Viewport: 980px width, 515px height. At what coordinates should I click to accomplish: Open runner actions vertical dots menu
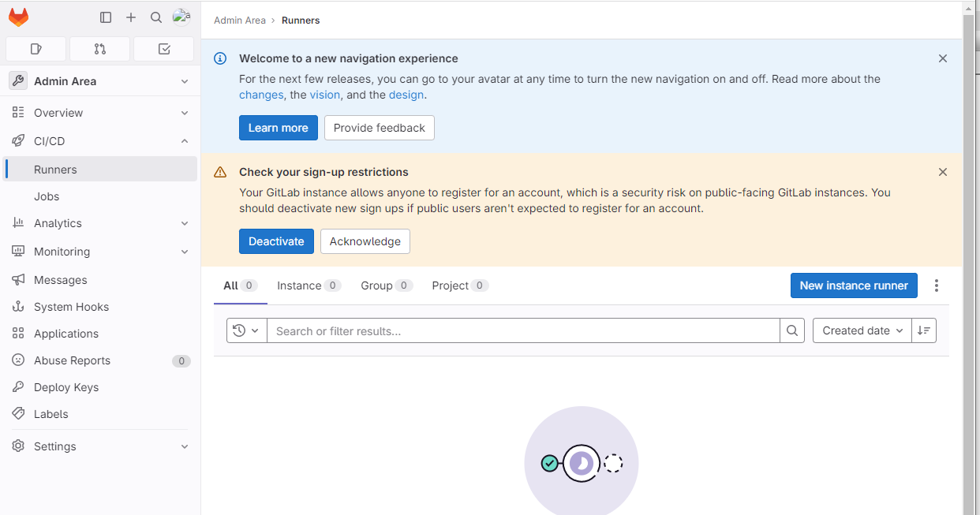pos(937,285)
